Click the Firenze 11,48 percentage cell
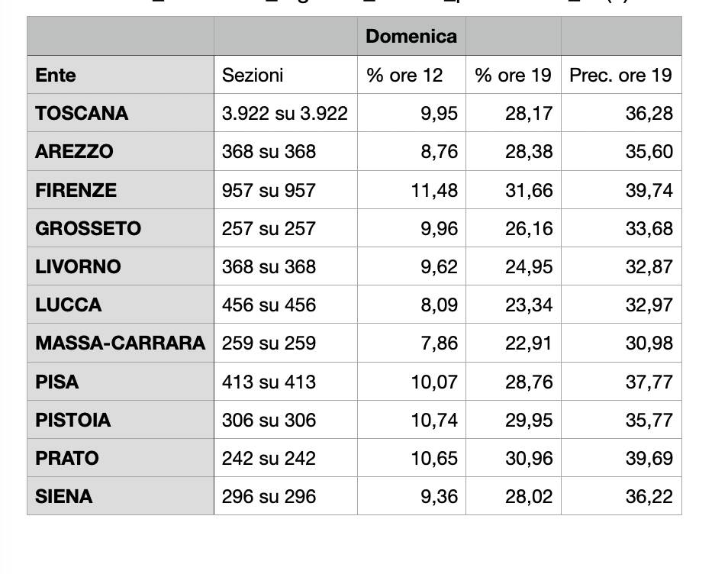Viewport: 728px width, 574px height. (434, 190)
